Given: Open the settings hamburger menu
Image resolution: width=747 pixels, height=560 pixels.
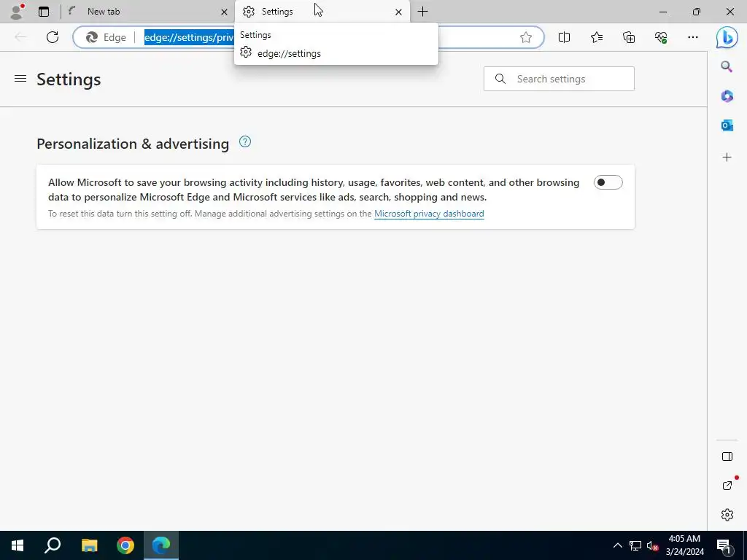Looking at the screenshot, I should [20, 79].
